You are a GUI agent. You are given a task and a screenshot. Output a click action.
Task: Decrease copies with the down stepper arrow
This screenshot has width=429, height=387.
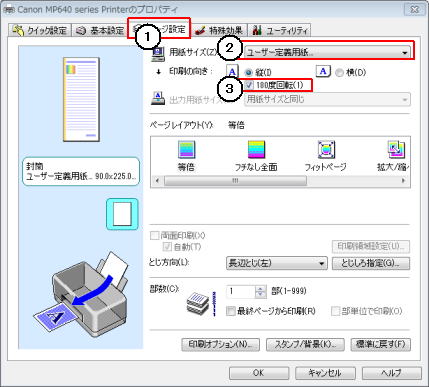tap(261, 295)
